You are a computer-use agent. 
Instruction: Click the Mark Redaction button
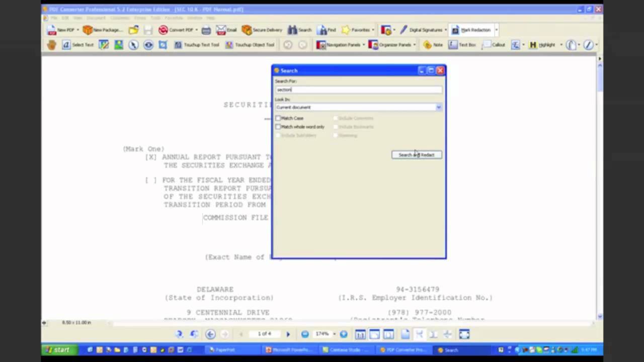point(471,30)
